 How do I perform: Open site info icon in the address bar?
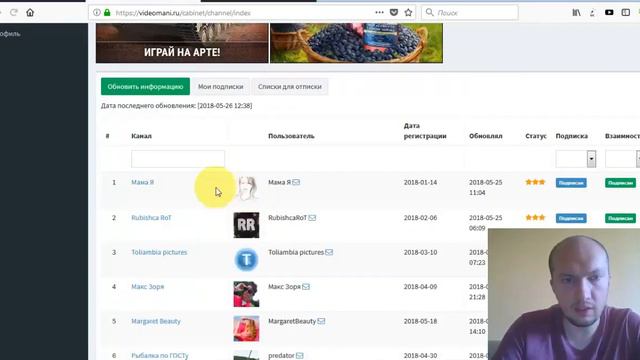click(97, 13)
